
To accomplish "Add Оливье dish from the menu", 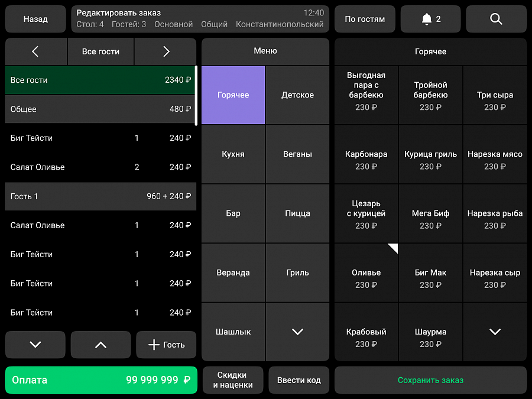I will pyautogui.click(x=366, y=273).
